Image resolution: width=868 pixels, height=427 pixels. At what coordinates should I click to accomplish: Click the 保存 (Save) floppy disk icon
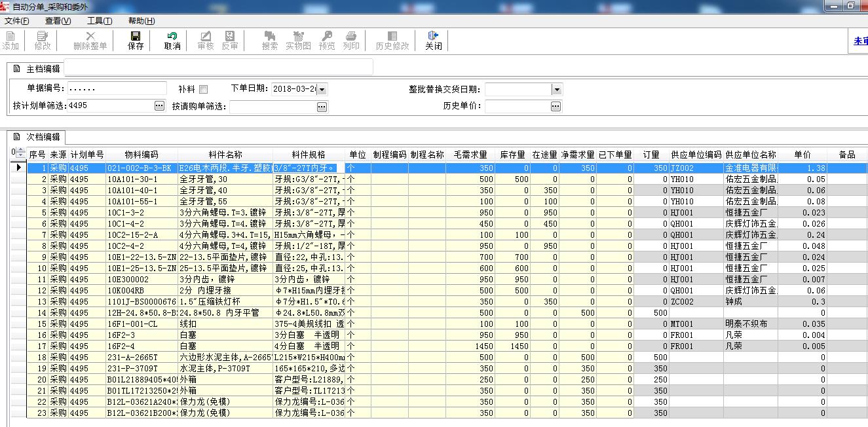coord(136,37)
